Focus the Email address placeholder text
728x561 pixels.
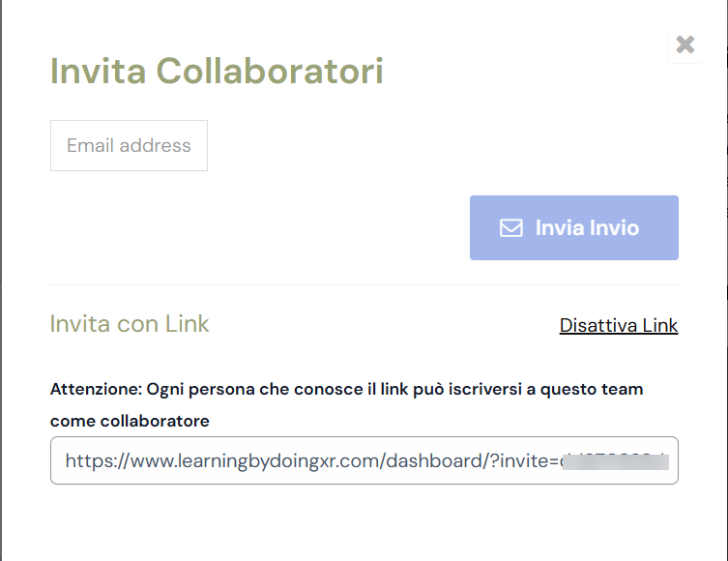(129, 145)
